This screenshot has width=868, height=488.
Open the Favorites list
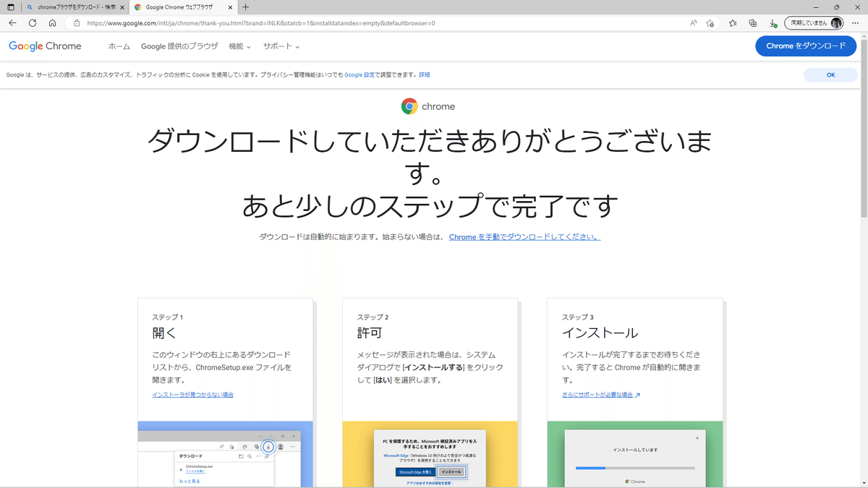point(733,23)
